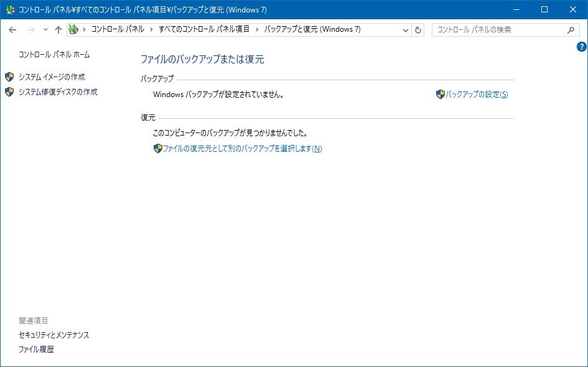Click the ファイルのバックアップまたは復元 heading
Screen dimensions: 588x367
pos(202,59)
